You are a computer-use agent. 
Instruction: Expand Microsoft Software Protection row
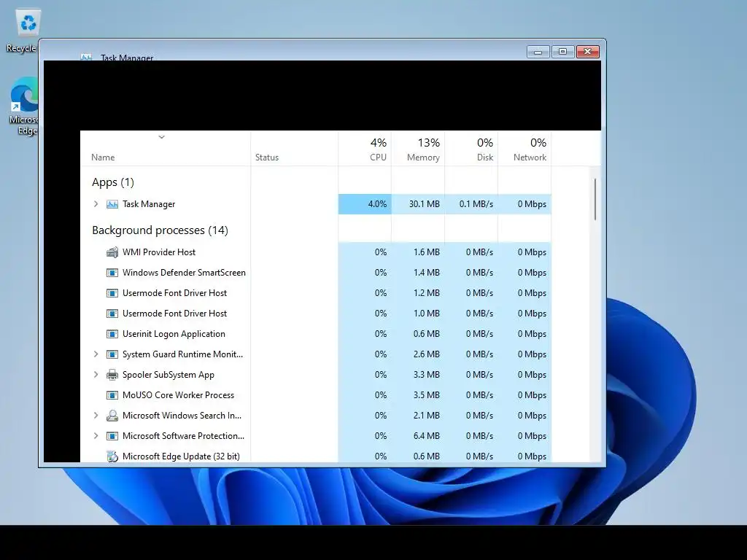click(x=96, y=436)
